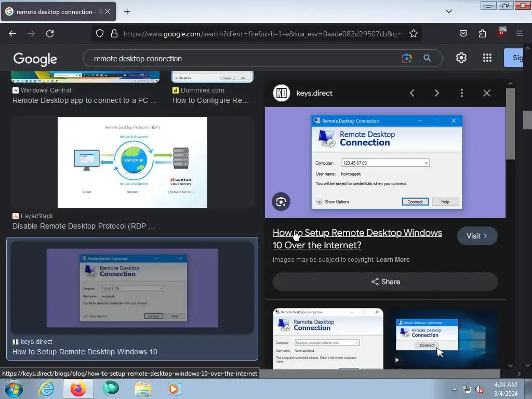532x399 pixels.
Task: Open the muted volume tray icon
Action: (480, 390)
